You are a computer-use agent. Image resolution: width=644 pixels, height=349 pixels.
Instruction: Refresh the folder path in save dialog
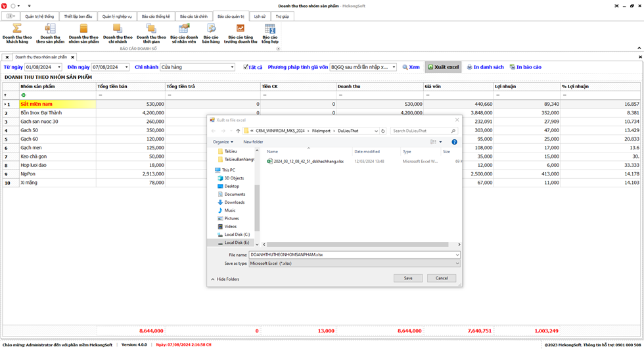click(x=384, y=131)
